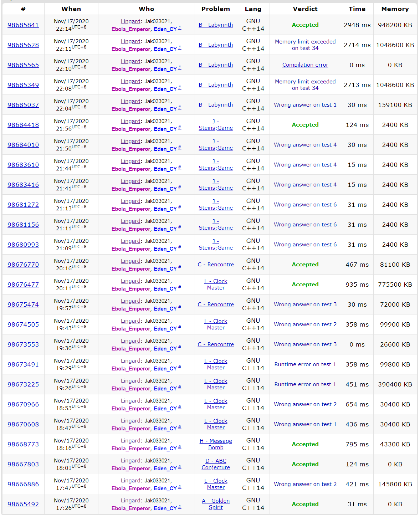
Task: Open the A - Golden Spirit problem
Action: (x=216, y=504)
